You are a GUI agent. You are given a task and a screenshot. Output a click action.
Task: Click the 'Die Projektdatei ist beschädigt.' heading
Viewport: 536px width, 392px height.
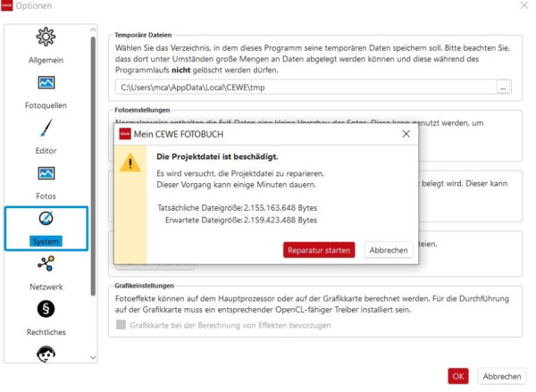tap(217, 157)
